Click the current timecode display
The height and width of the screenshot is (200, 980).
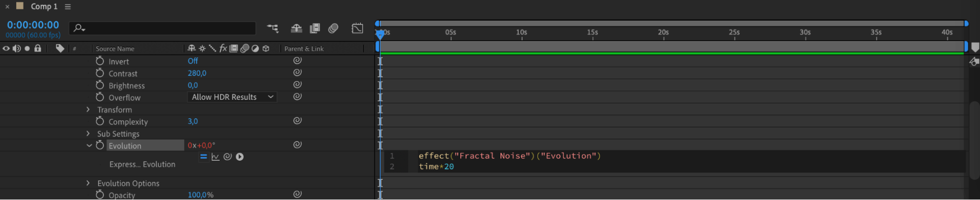click(33, 25)
